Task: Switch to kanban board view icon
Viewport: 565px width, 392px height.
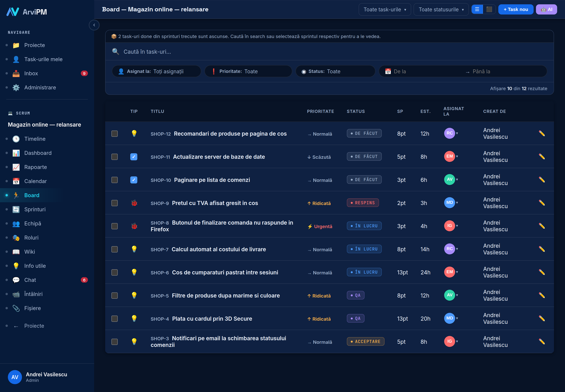Action: point(489,9)
